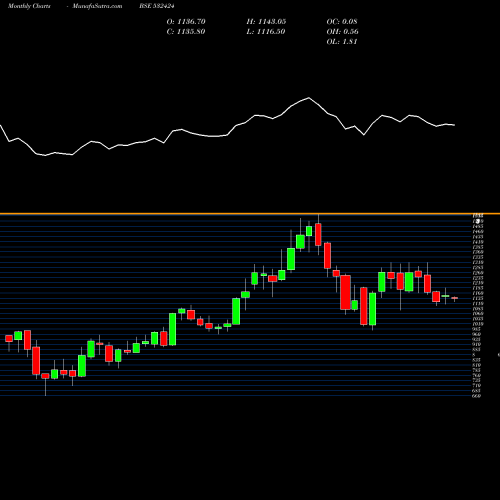Select the open value O: 1136.70
Viewport: 500px width, 500px height.
click(186, 22)
